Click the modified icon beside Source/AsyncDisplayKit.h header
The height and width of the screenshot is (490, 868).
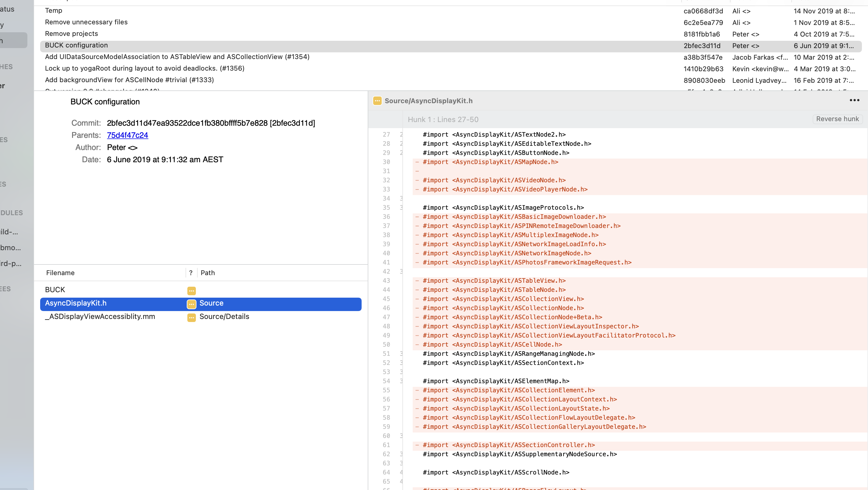(377, 101)
